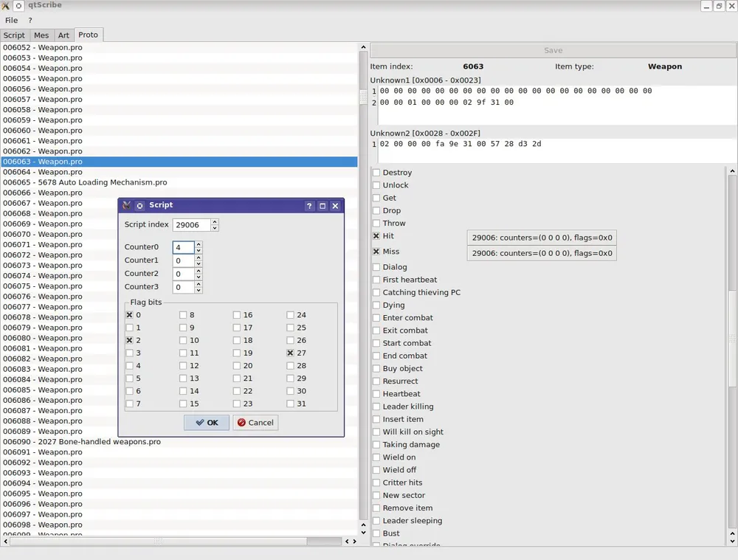Image resolution: width=738 pixels, height=560 pixels.
Task: Uncheck flag bit 27
Action: [291, 353]
